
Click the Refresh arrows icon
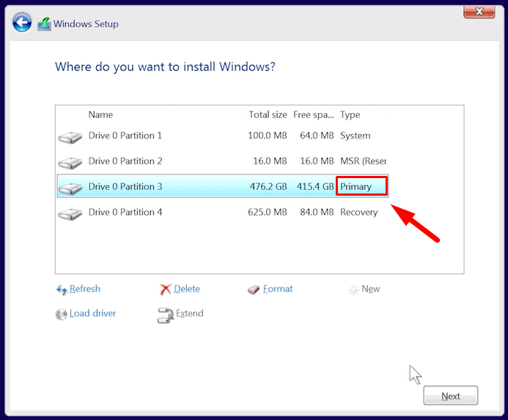click(62, 290)
